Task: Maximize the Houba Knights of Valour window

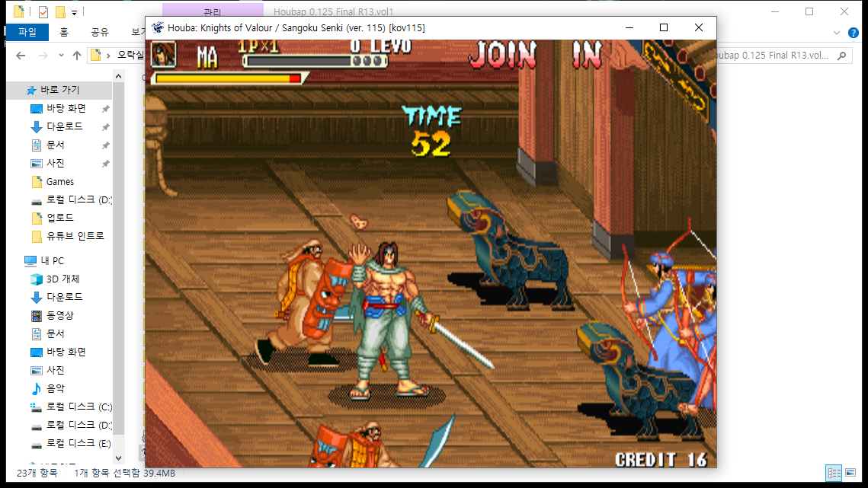Action: tap(664, 27)
